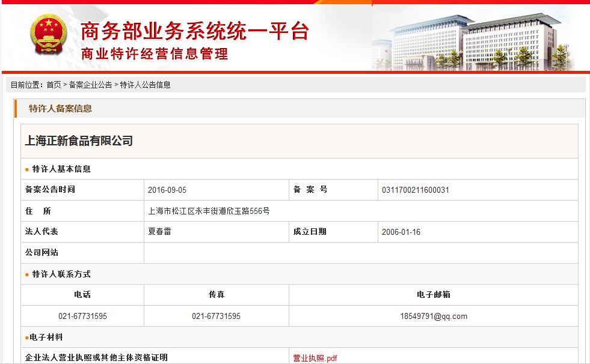
Task: Select the filing number 0311700211600031
Action: (416, 190)
